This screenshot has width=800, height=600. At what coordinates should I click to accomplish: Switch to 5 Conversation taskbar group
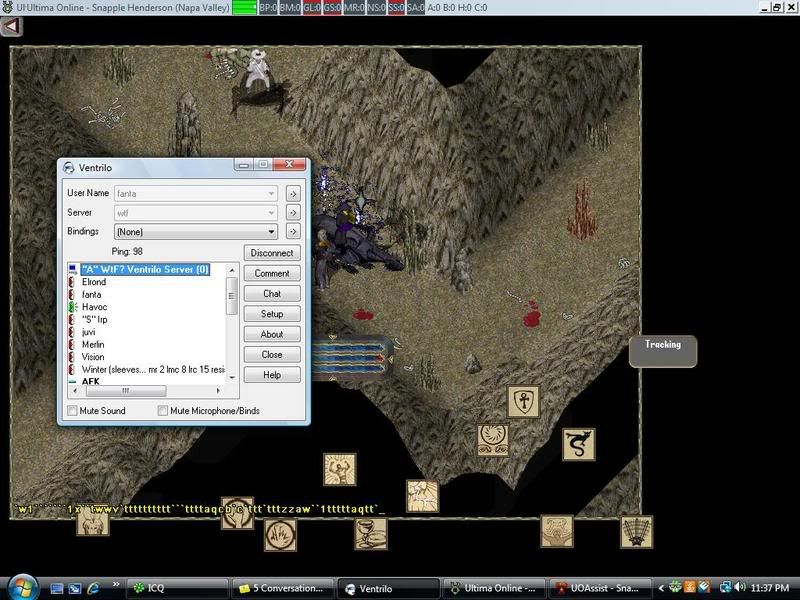283,588
